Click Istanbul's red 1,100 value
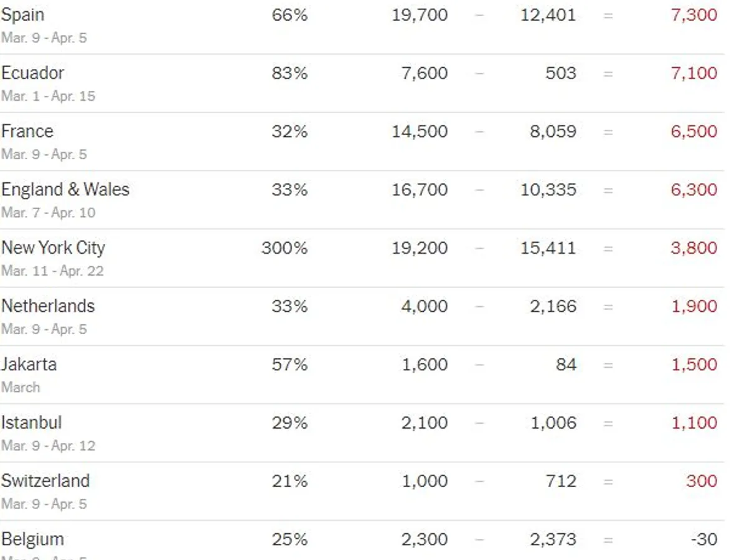The image size is (747, 560). [x=694, y=423]
